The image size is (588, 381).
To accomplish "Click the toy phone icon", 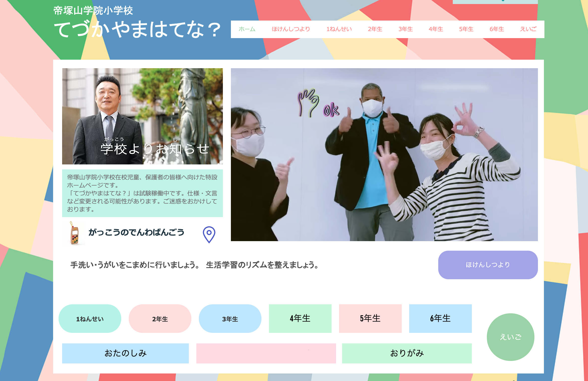I will 74,233.
